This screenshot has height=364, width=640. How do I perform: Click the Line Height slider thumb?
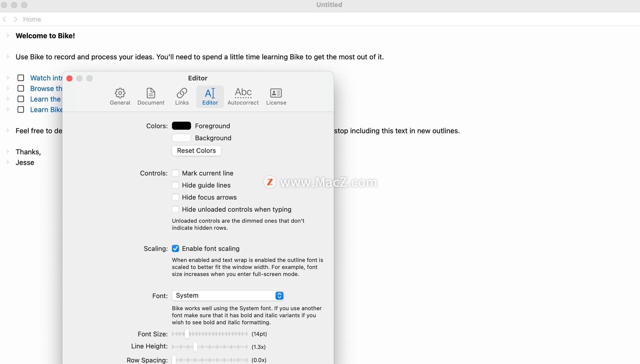[x=195, y=347]
